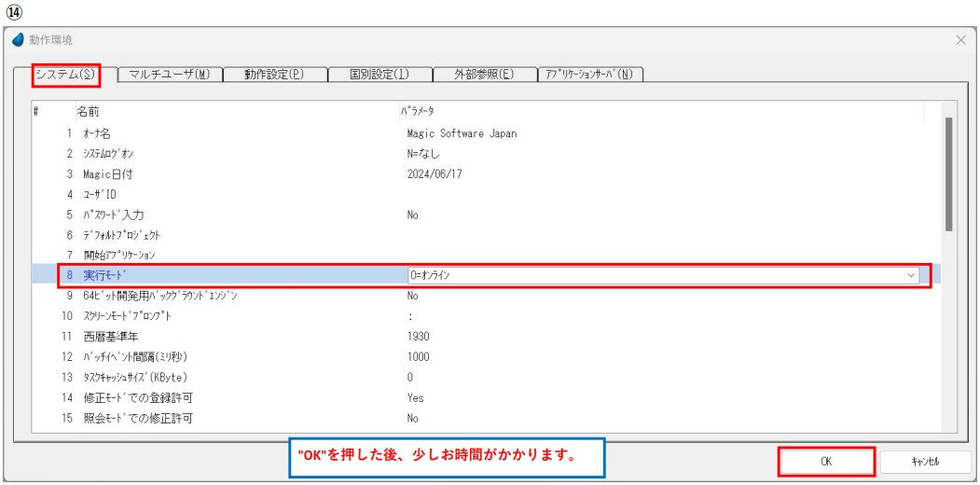The image size is (980, 485).
Task: Click the 西暦基準年 value 1930
Action: tap(419, 337)
